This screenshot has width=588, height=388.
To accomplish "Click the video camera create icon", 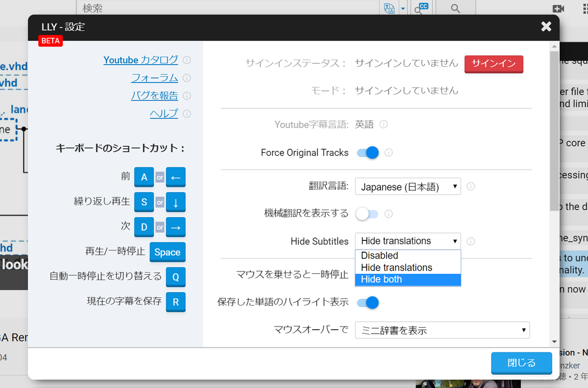I will (558, 9).
